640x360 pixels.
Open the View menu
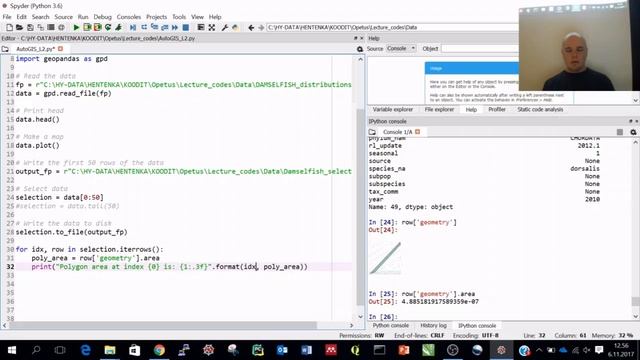coord(197,17)
